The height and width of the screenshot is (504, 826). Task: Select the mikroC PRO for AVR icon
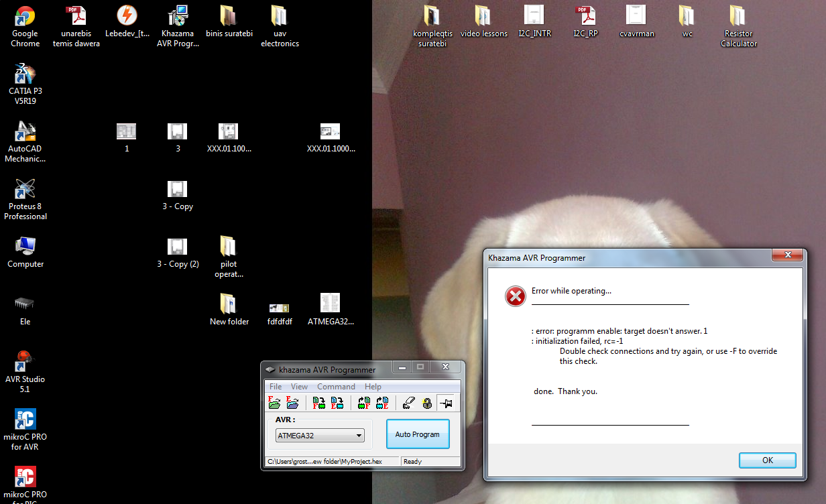[25, 430]
